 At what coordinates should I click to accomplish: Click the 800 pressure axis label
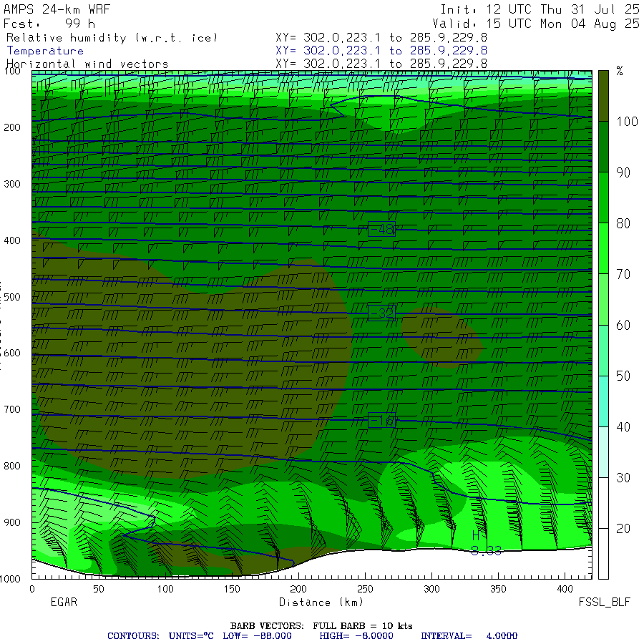point(12,466)
